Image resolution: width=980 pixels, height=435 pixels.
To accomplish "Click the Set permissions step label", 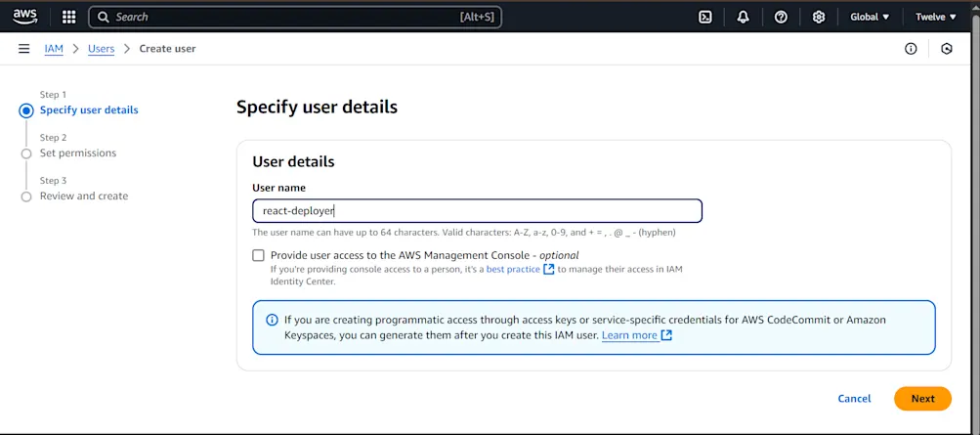I will 78,153.
